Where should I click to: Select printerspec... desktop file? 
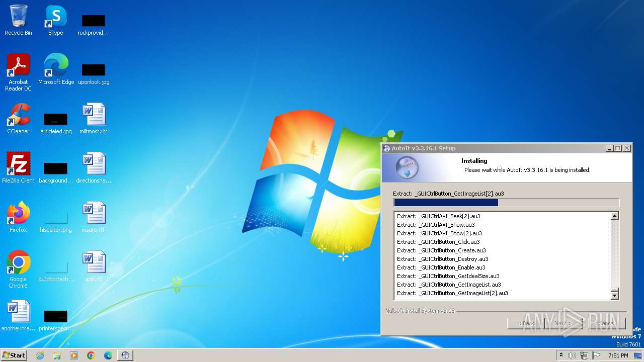pyautogui.click(x=56, y=320)
